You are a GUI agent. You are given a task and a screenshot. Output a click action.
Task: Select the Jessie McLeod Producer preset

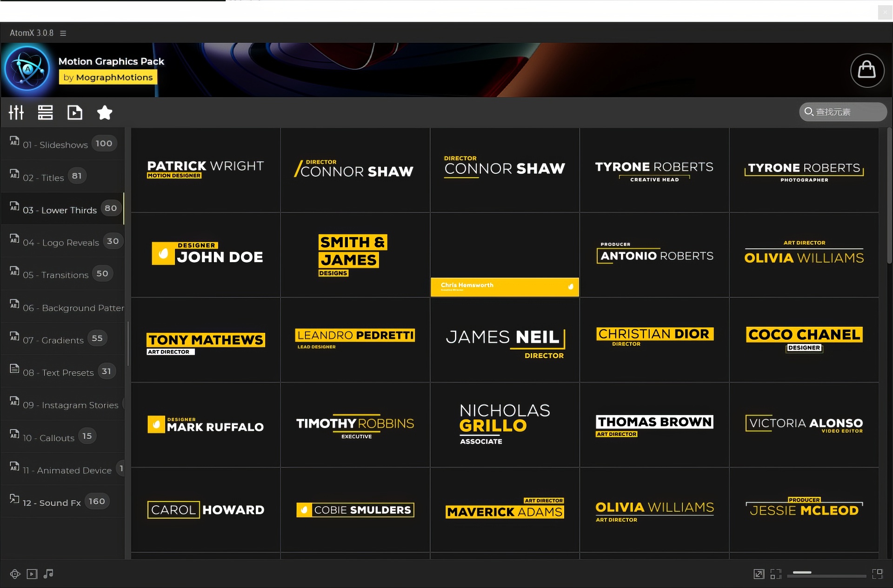[804, 510]
